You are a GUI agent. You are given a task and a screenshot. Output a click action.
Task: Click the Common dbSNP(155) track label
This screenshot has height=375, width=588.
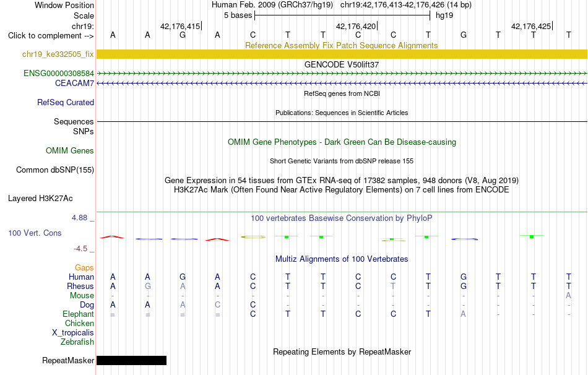(x=54, y=170)
